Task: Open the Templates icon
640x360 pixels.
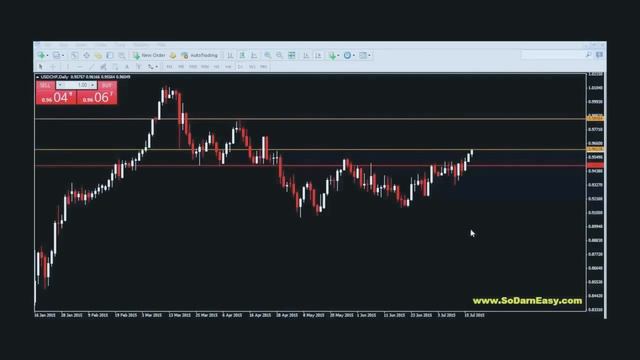Action: 363,55
